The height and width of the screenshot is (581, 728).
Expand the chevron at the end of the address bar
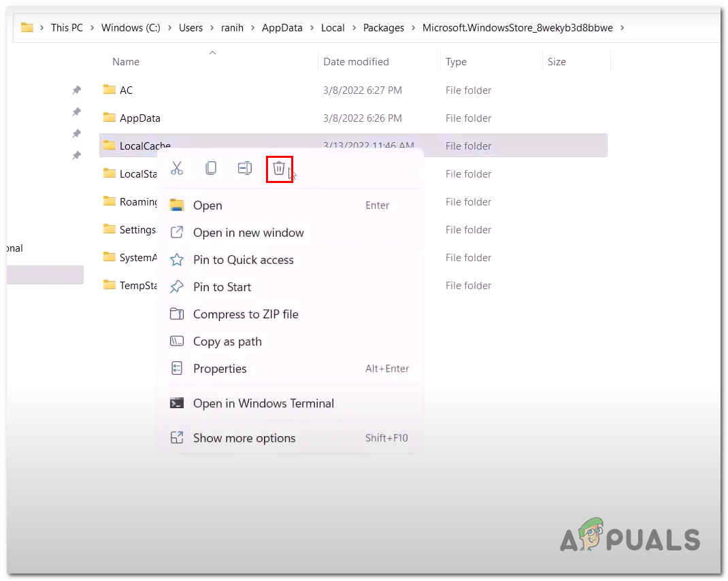(x=622, y=28)
